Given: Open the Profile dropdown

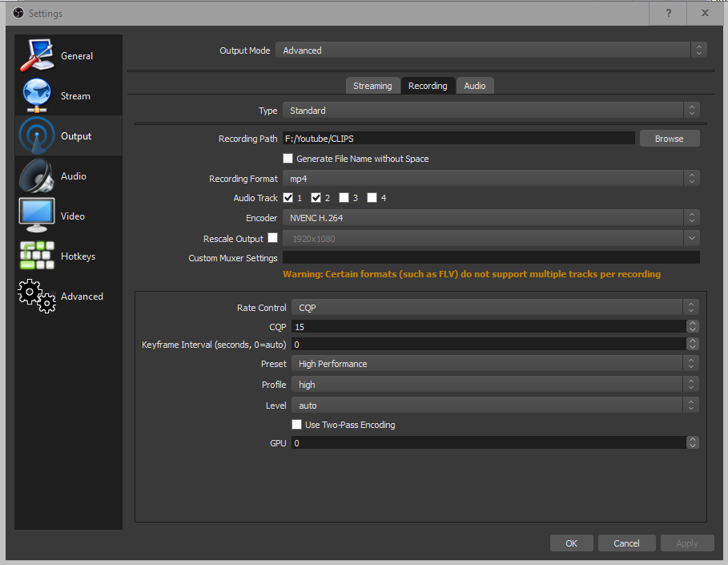Looking at the screenshot, I should pos(495,384).
